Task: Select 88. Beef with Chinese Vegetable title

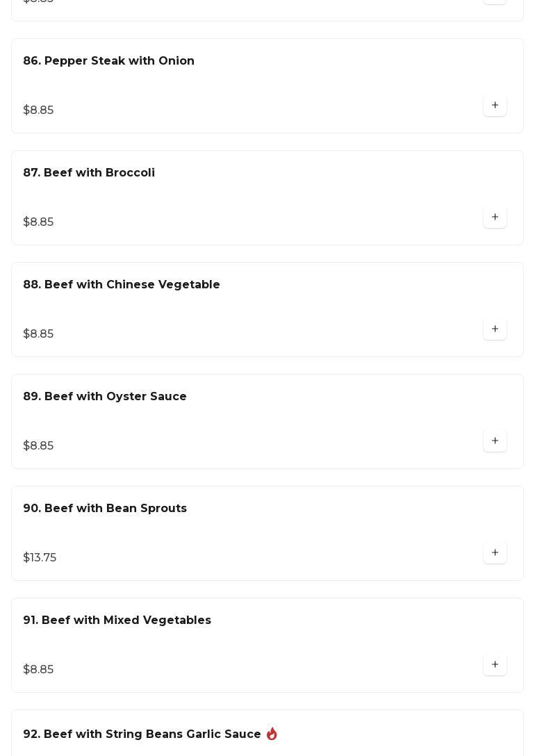Action: [x=122, y=285]
